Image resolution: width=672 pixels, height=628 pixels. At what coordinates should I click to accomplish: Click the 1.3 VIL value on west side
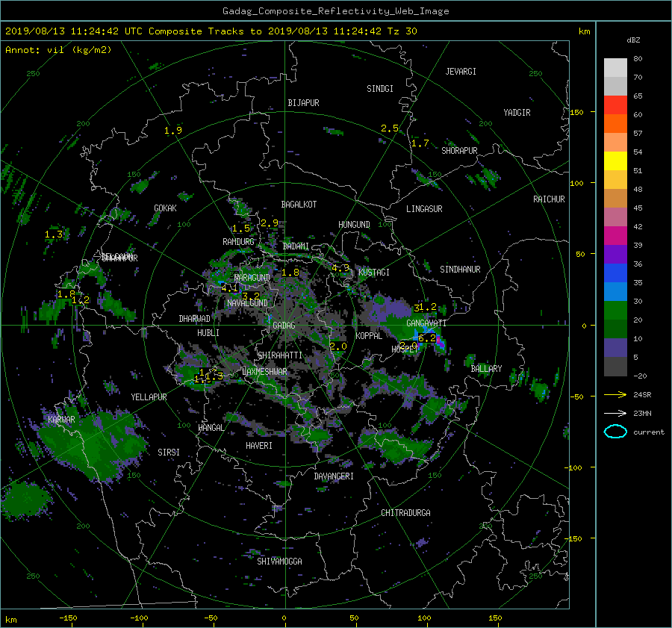tap(54, 235)
